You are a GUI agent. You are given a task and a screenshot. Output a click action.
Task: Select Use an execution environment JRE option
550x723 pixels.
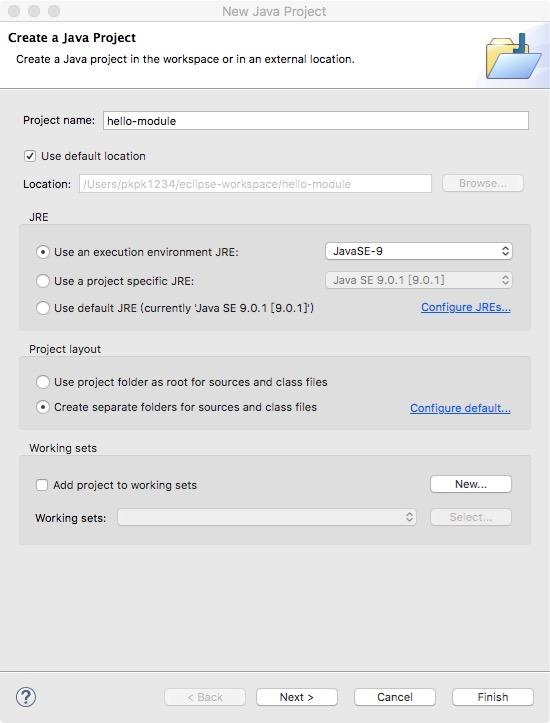[x=43, y=252]
